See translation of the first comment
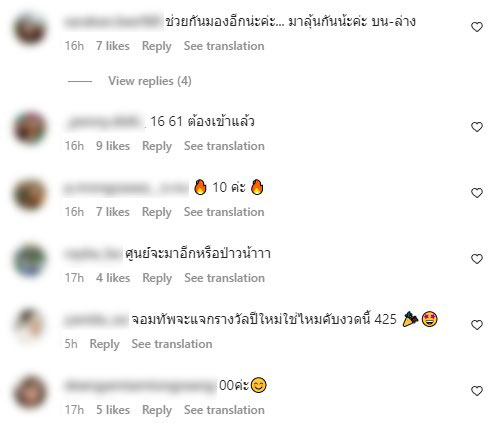The width and height of the screenshot is (494, 426). tap(224, 46)
